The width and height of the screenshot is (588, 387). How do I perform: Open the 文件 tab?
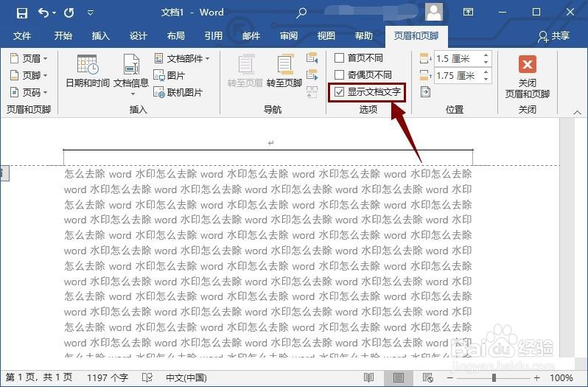22,36
